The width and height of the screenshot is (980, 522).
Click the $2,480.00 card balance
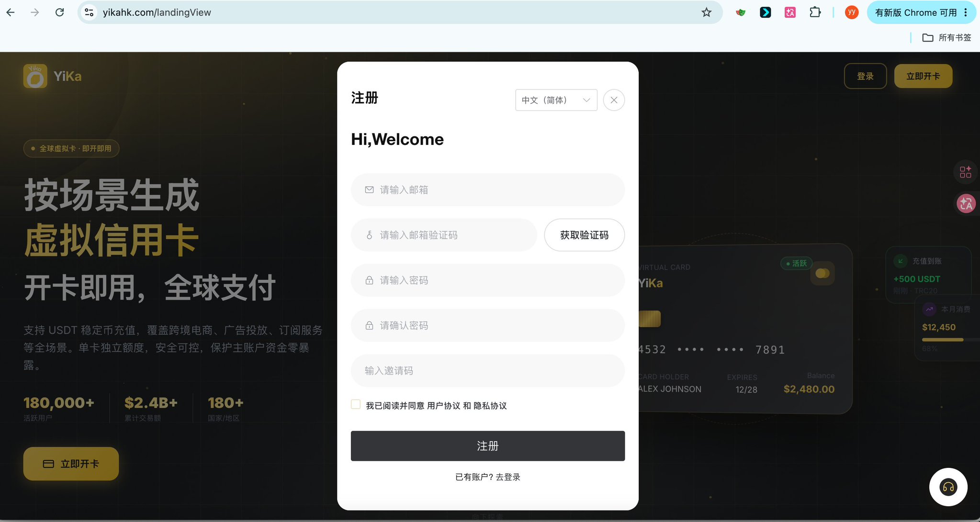pyautogui.click(x=809, y=389)
